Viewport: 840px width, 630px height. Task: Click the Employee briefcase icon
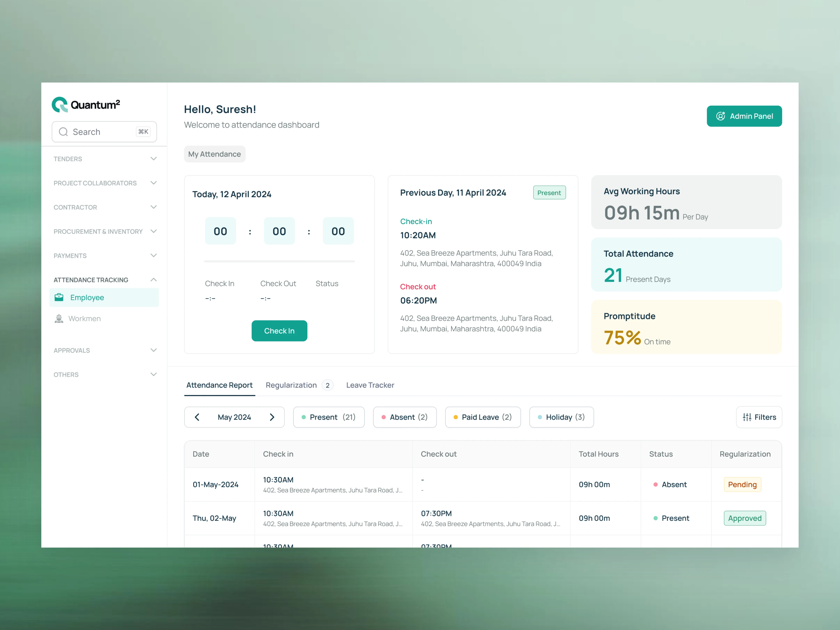59,297
